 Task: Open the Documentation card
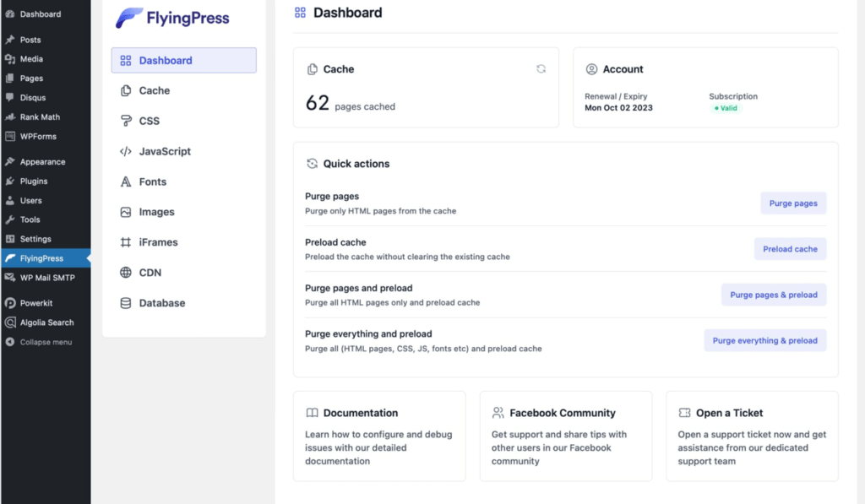[x=379, y=436]
